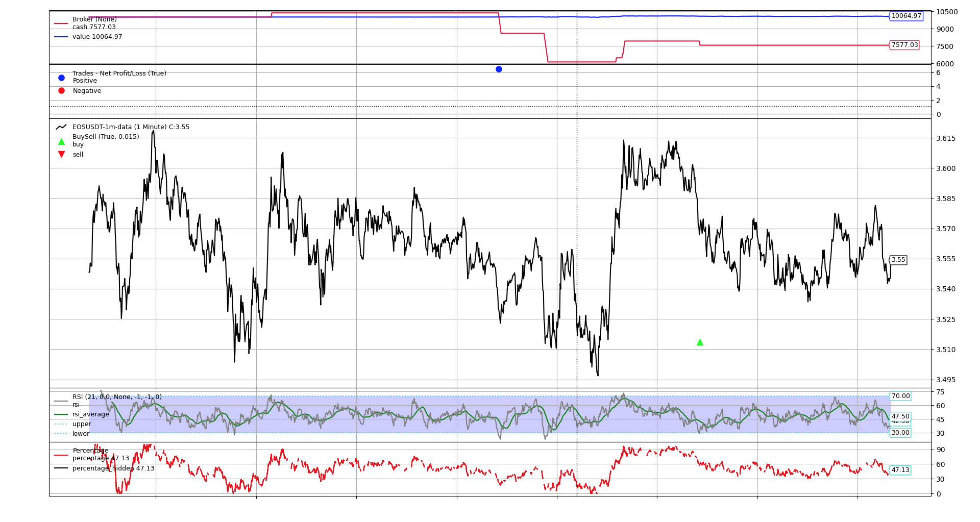
Task: Click the 3.55 closing price label
Action: 898,260
